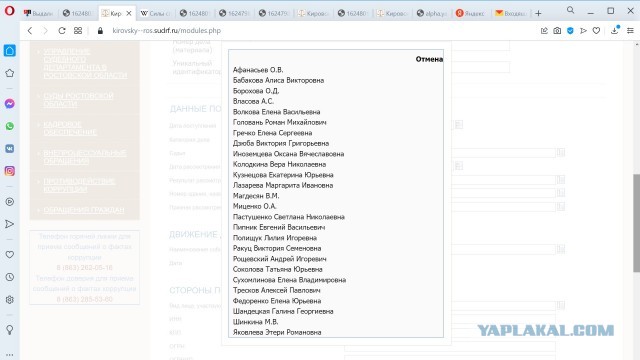Image resolution: width=640 pixels, height=360 pixels.
Task: Pick Федоренко Елена Юрьевна
Action: (x=277, y=301)
